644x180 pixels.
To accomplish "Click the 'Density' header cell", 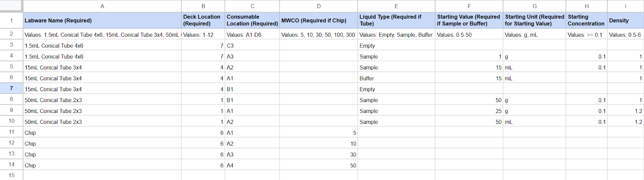I will click(625, 21).
